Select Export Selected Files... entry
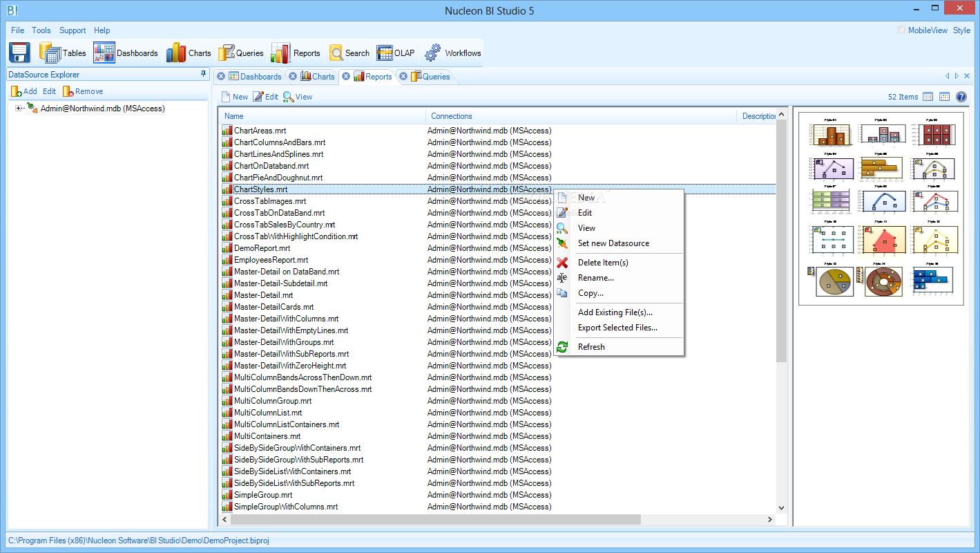Image resolution: width=980 pixels, height=553 pixels. click(619, 328)
